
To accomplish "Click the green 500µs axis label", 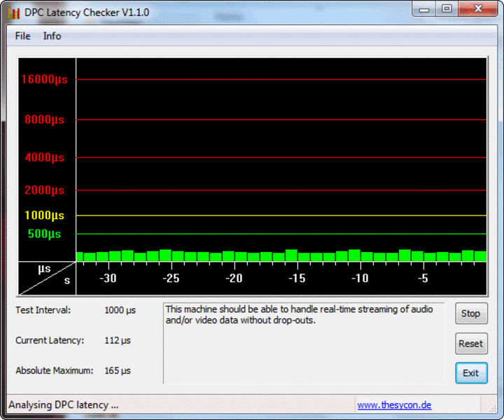I will point(44,234).
